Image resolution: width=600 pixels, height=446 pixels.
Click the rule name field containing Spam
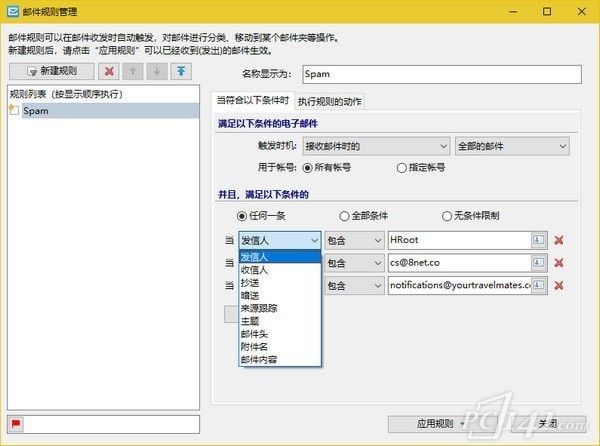pyautogui.click(x=442, y=74)
